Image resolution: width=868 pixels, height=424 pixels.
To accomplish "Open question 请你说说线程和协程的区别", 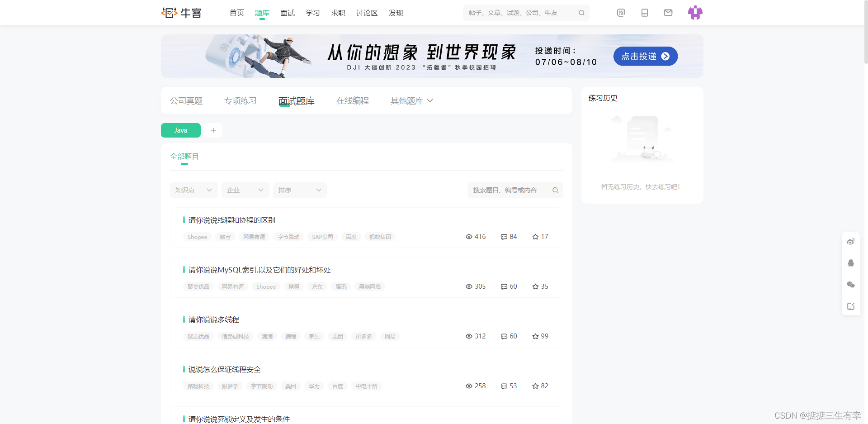I will click(232, 220).
